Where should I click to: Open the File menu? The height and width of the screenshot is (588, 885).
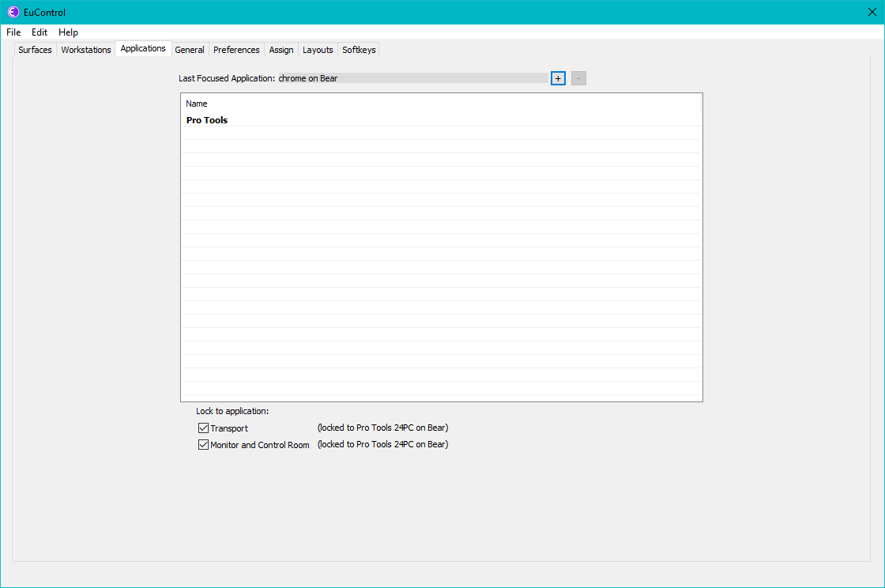13,32
